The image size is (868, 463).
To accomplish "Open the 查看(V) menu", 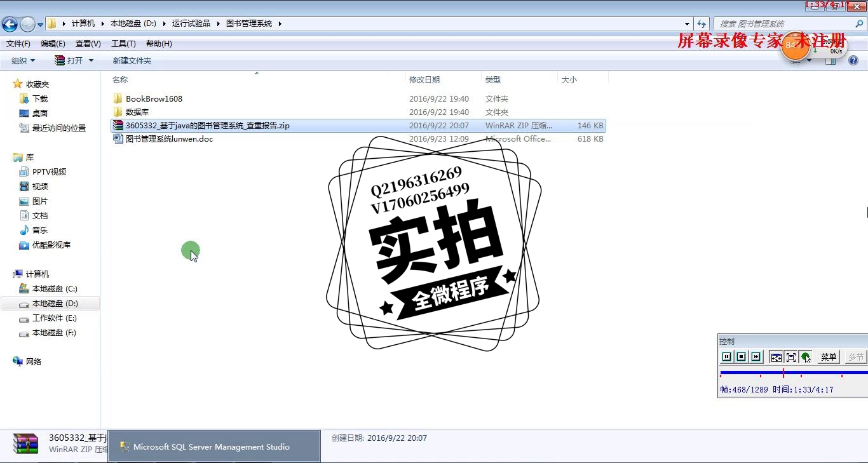I will tap(88, 44).
